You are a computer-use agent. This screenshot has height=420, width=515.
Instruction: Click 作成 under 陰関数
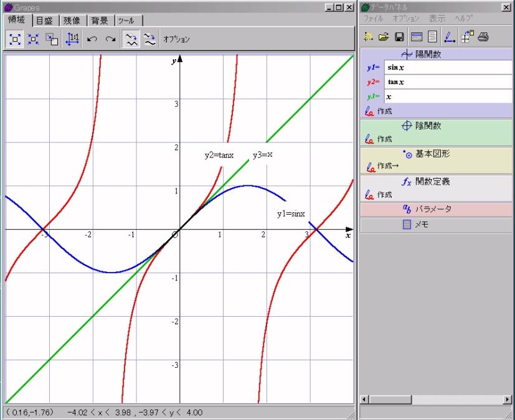(379, 139)
